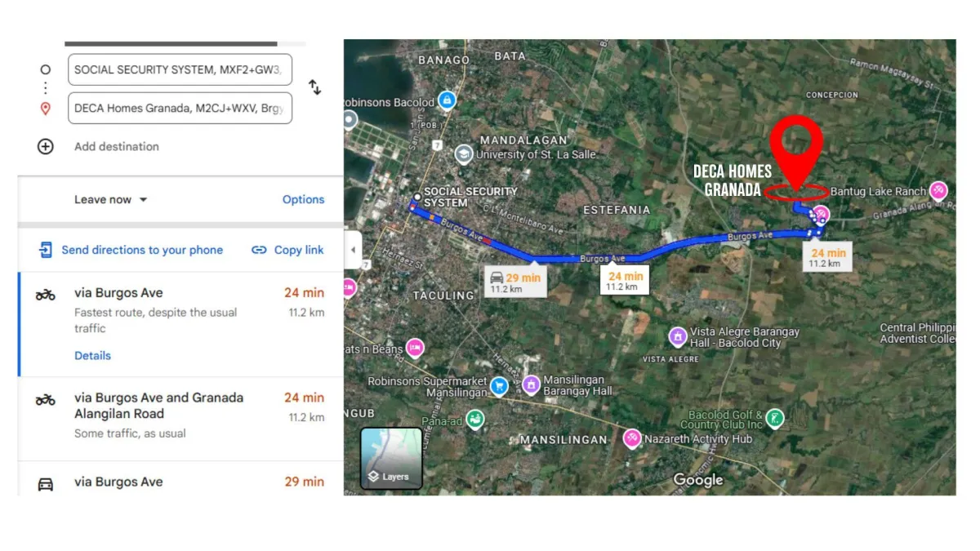Click the DECA Homes Granada destination field
Image resolution: width=980 pixels, height=551 pixels.
tap(180, 109)
